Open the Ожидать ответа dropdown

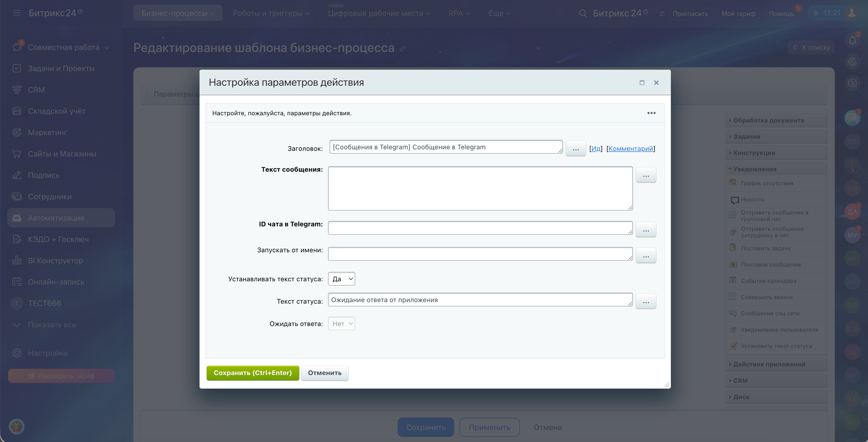coord(341,324)
